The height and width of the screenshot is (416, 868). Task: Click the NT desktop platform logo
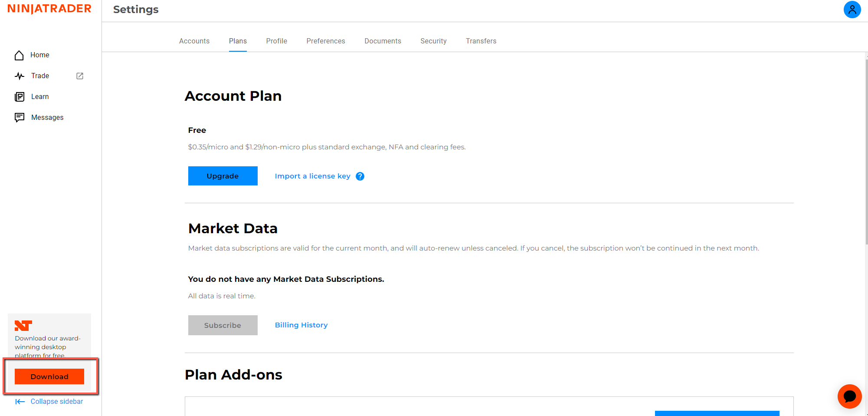tap(23, 326)
